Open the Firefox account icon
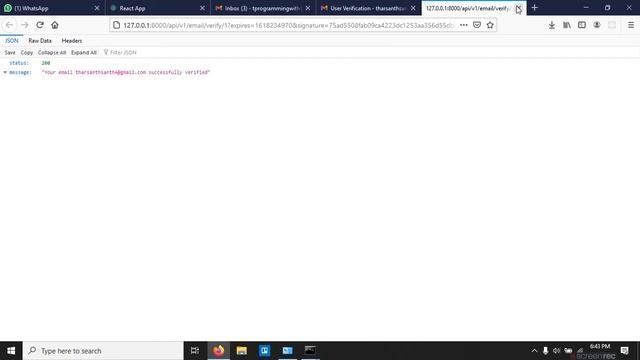This screenshot has width=640, height=360. point(597,25)
